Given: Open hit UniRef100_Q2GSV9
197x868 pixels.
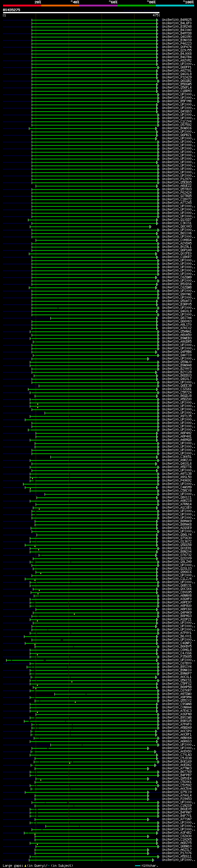Looking at the screenshot, I should tap(177, 558).
